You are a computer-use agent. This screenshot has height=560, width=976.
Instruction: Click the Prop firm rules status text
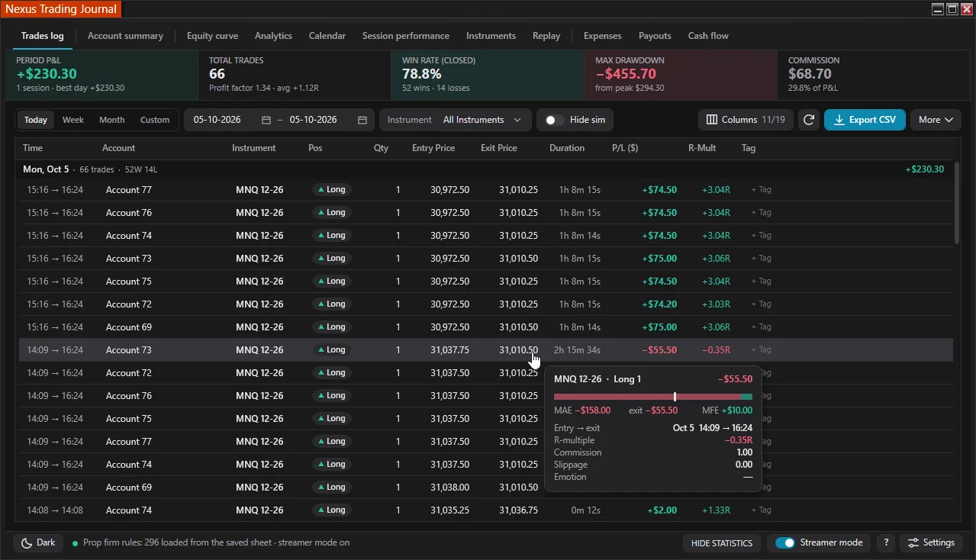pyautogui.click(x=216, y=542)
